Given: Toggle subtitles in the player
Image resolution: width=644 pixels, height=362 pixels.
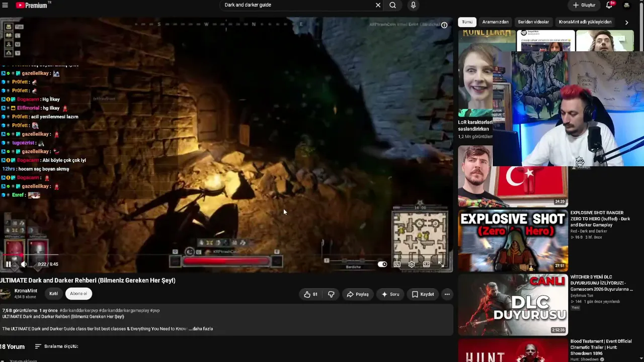Looking at the screenshot, I should pos(397,264).
